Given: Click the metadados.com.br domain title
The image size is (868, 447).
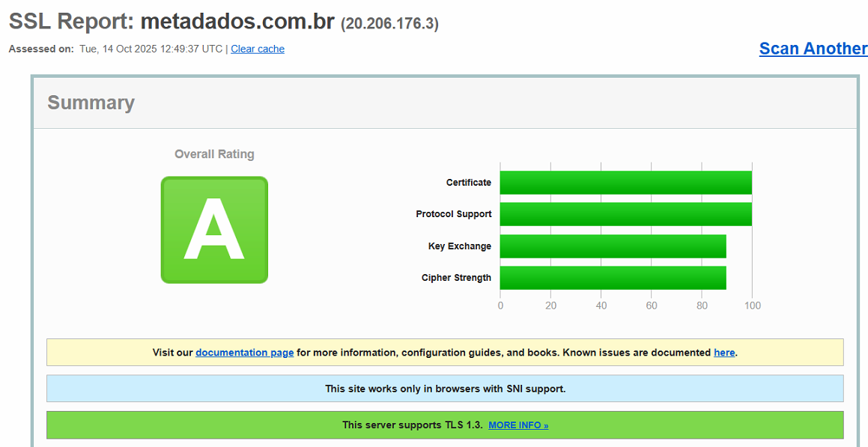Looking at the screenshot, I should pyautogui.click(x=237, y=22).
